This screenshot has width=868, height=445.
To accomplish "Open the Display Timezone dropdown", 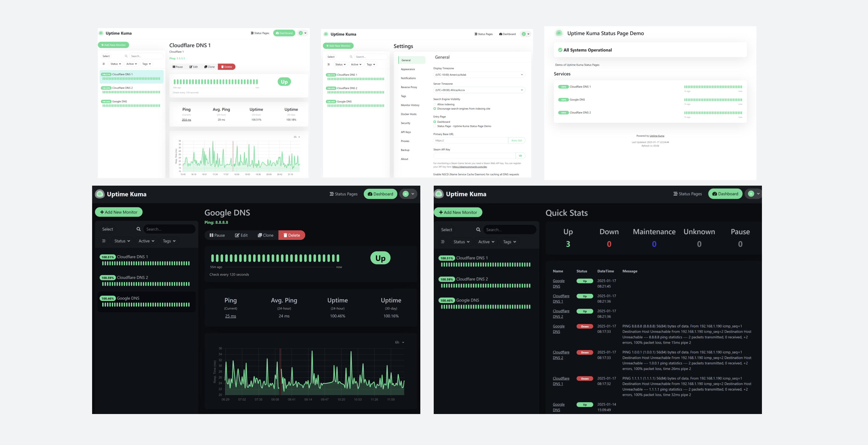I will (479, 75).
